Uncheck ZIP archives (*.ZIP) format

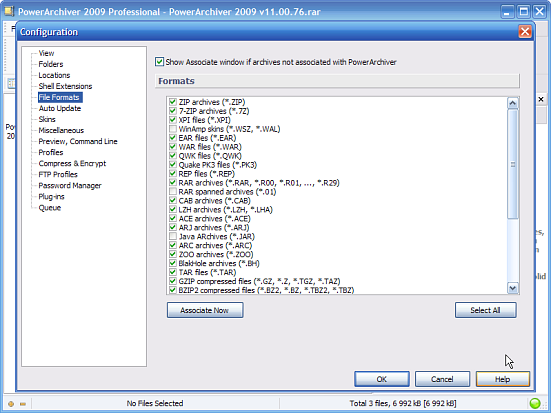(173, 102)
